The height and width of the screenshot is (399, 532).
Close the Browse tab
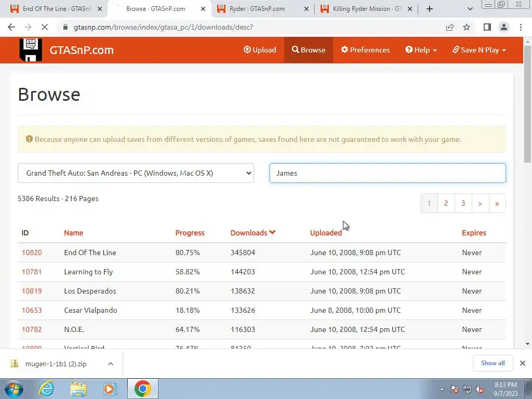point(203,9)
